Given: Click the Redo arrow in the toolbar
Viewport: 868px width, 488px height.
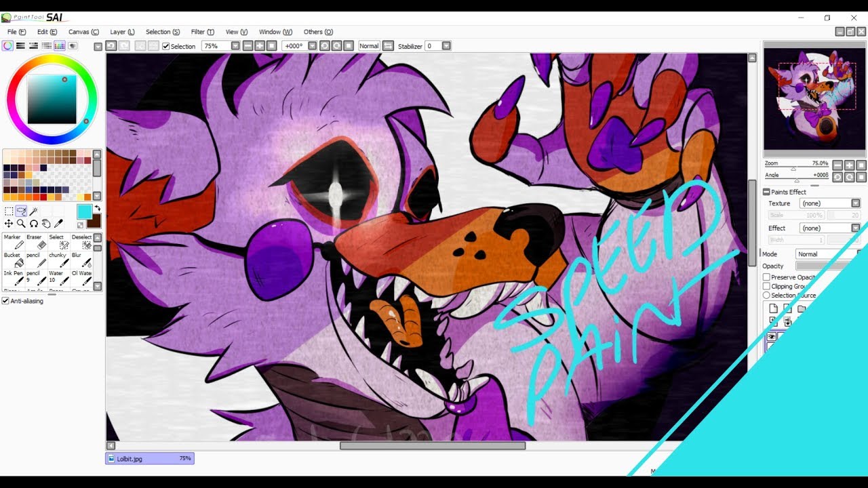Looking at the screenshot, I should (124, 46).
